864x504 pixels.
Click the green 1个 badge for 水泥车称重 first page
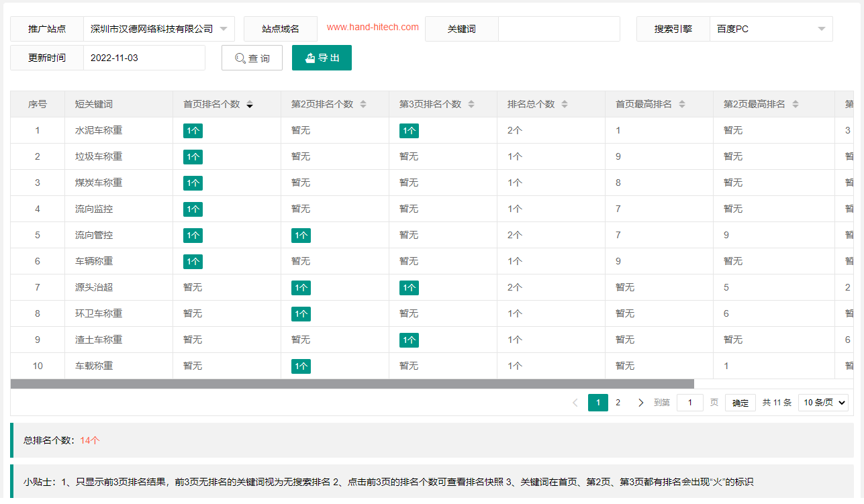pos(193,130)
